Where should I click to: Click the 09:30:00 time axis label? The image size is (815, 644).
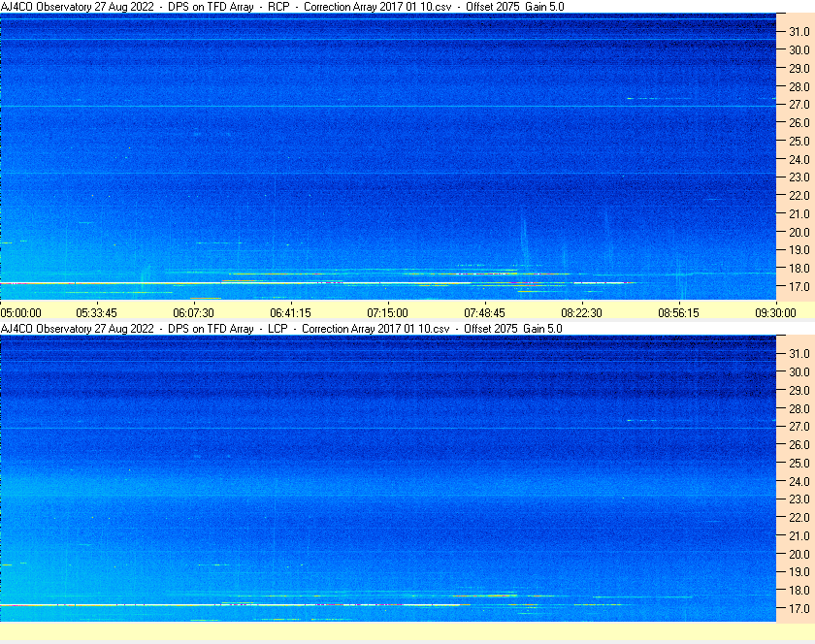coord(775,313)
